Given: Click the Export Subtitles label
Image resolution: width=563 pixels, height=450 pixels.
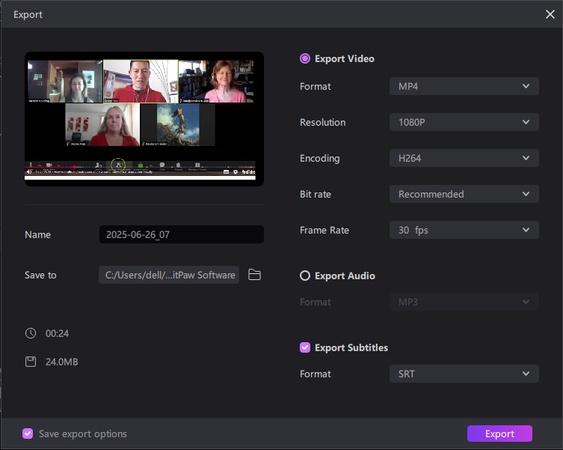Looking at the screenshot, I should [351, 348].
